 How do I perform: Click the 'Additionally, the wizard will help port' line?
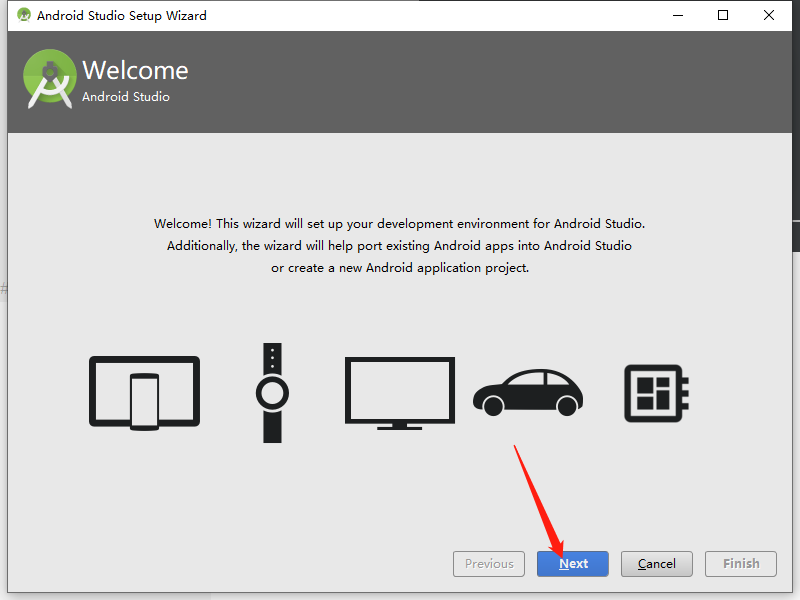399,246
